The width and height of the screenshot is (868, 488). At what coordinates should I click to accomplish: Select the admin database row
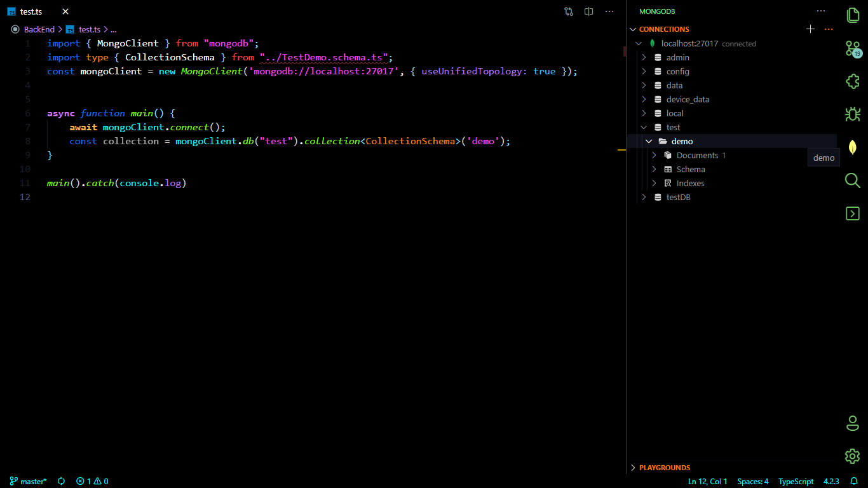[x=732, y=57]
